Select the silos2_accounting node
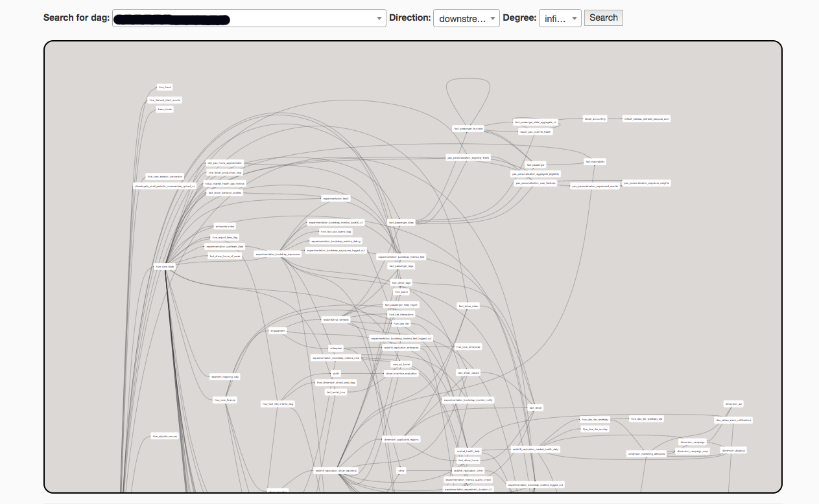This screenshot has height=504, width=819. coord(595,119)
